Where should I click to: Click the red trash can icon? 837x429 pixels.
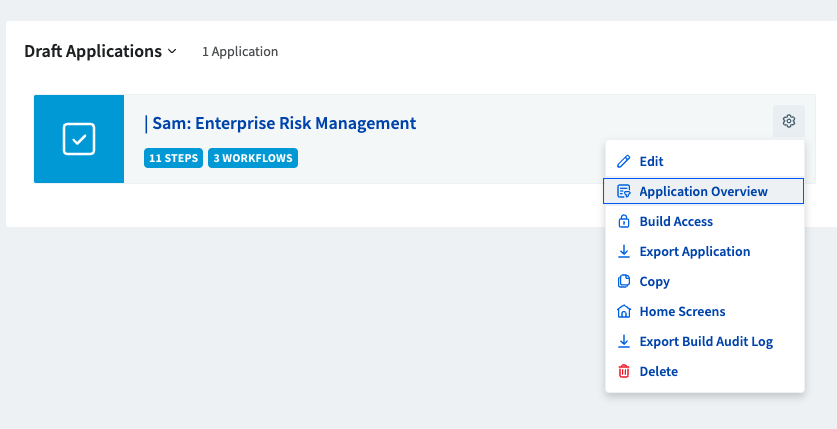(x=623, y=371)
